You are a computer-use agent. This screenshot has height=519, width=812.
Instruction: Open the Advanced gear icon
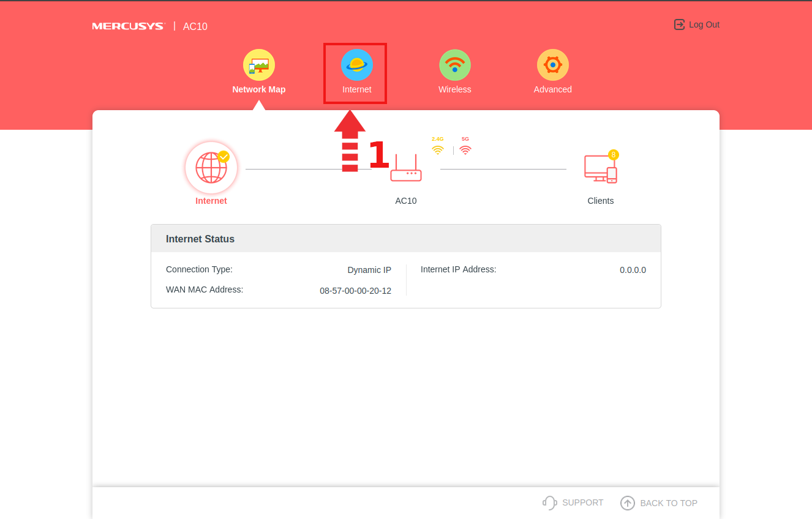(x=553, y=65)
